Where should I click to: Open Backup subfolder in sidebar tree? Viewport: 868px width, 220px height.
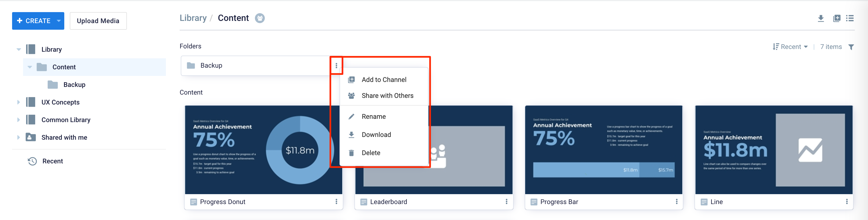74,85
